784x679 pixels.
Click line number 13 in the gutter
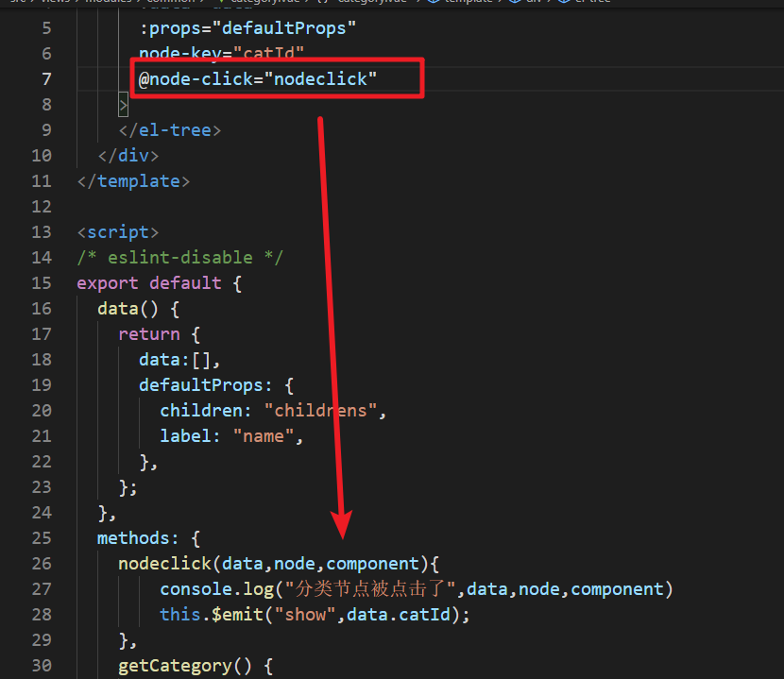pyautogui.click(x=42, y=232)
